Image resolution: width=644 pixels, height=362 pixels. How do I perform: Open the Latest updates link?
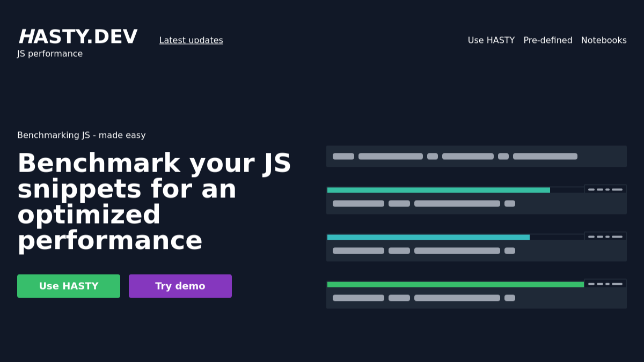(191, 40)
